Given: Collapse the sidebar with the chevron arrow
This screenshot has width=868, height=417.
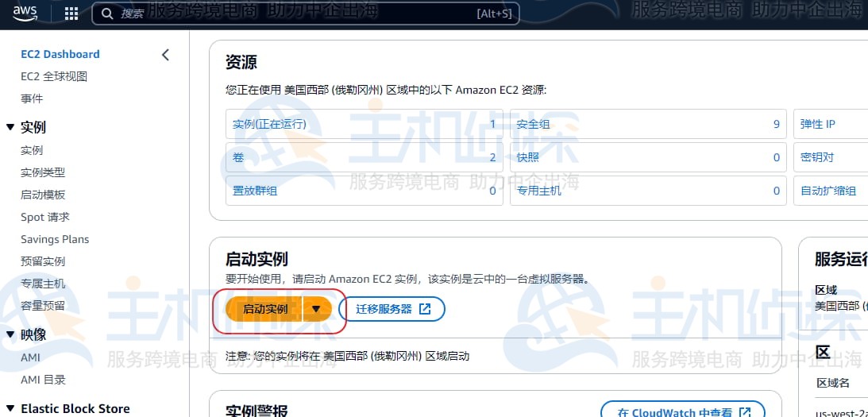Looking at the screenshot, I should (165, 54).
